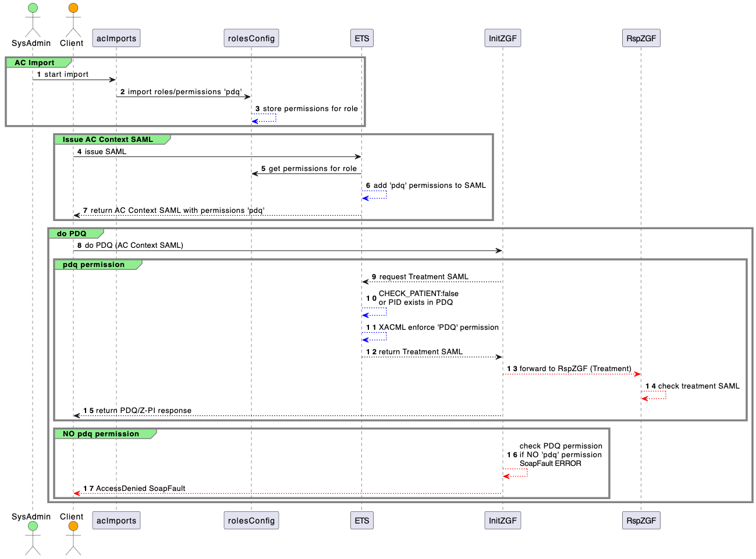
Task: Click the red self-loop arrow under 'SoapFault ERROR'
Action: tap(515, 473)
